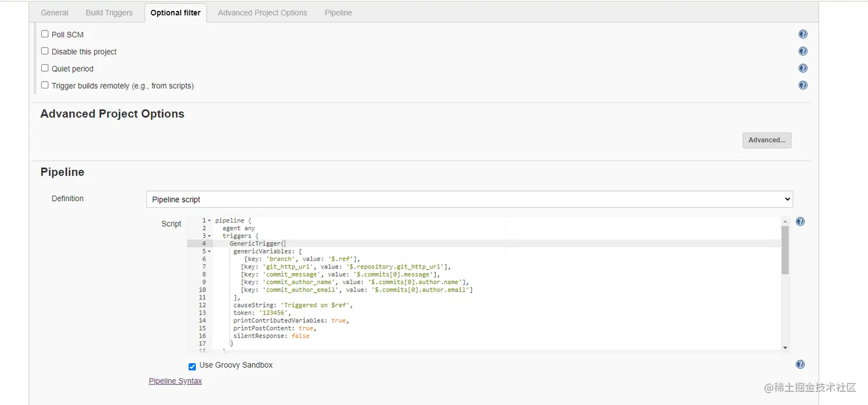Viewport: 868px width, 405px height.
Task: Open help for Poll SCM option
Action: point(803,34)
